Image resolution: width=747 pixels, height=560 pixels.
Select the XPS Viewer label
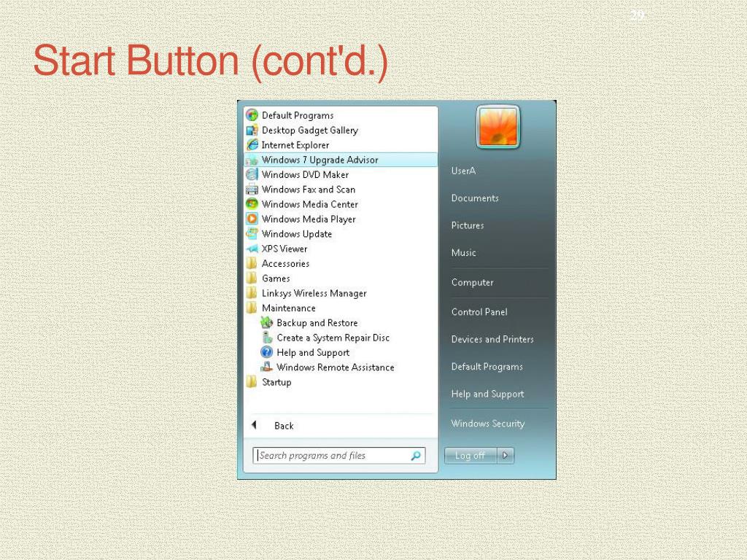tap(285, 249)
